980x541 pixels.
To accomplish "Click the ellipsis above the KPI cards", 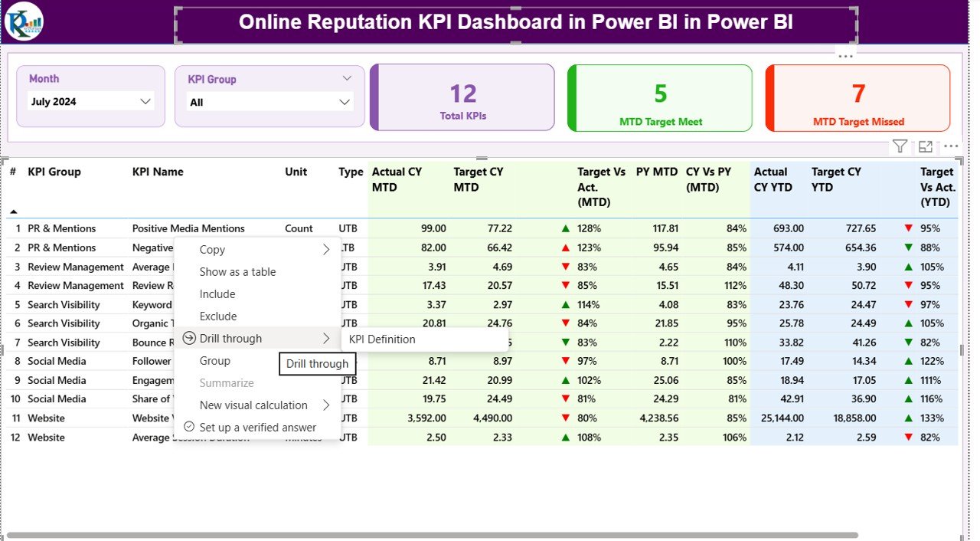I will tap(845, 56).
